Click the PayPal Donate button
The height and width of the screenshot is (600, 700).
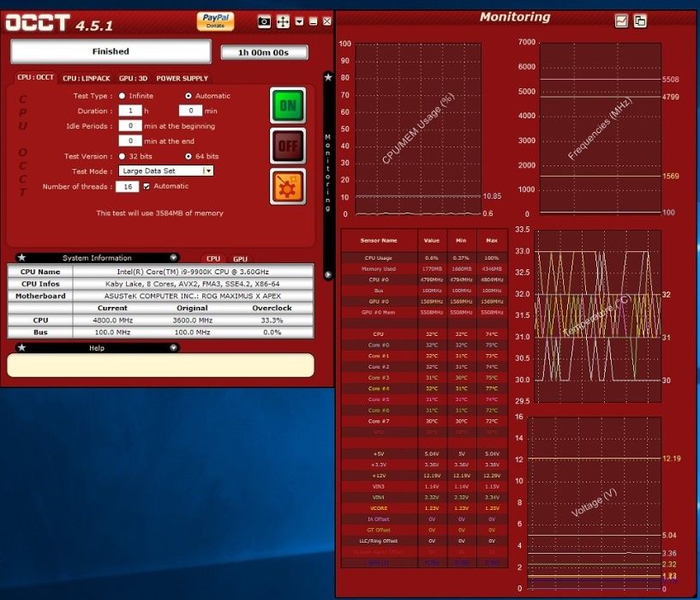click(216, 21)
